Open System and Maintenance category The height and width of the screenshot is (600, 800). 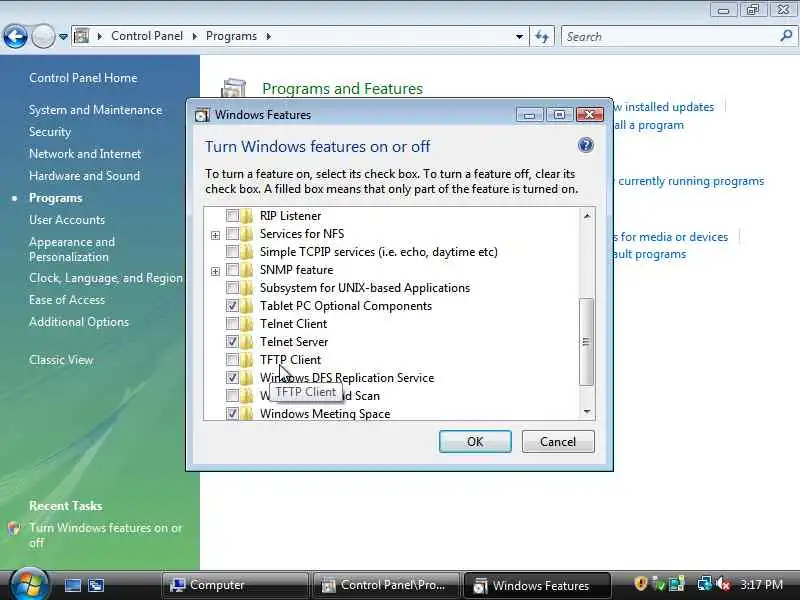(95, 110)
